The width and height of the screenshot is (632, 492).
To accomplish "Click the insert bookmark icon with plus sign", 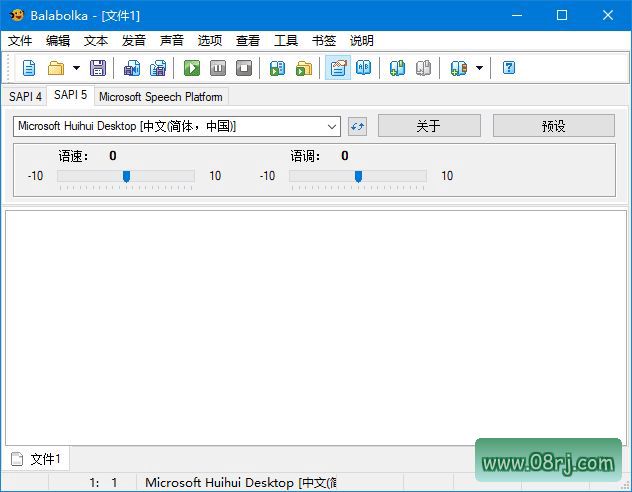I will pyautogui.click(x=397, y=68).
